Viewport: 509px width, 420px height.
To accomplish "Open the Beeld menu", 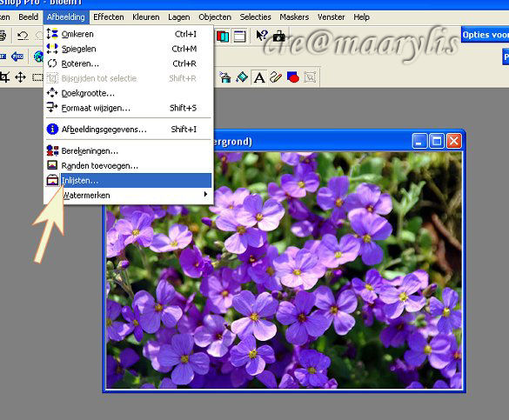I will (x=28, y=17).
